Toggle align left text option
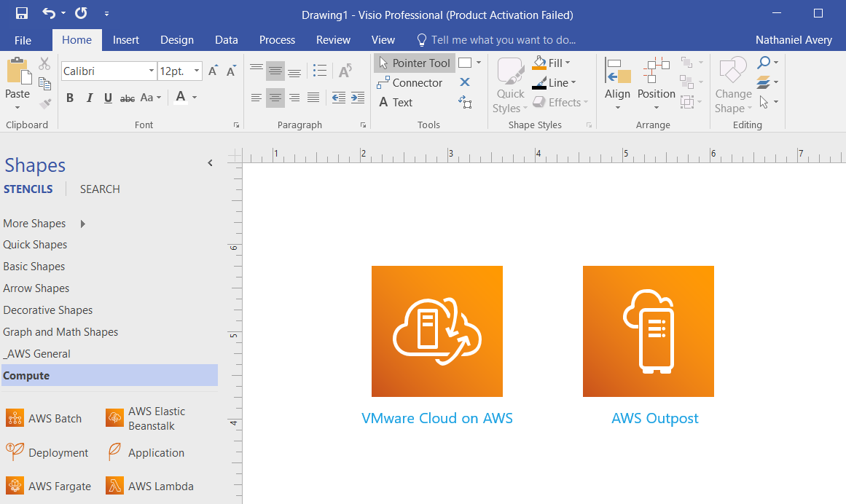 pyautogui.click(x=256, y=98)
